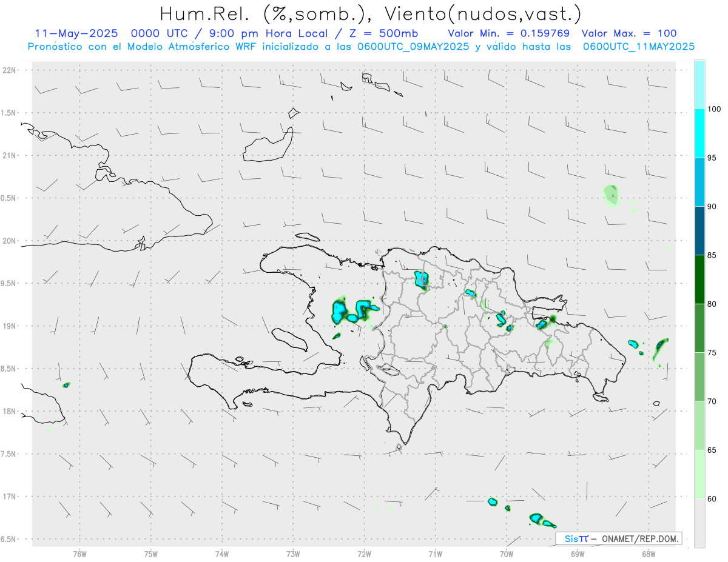Screen dimensions: 728x562
Task: Click the colorbar value '90'
Action: click(712, 206)
